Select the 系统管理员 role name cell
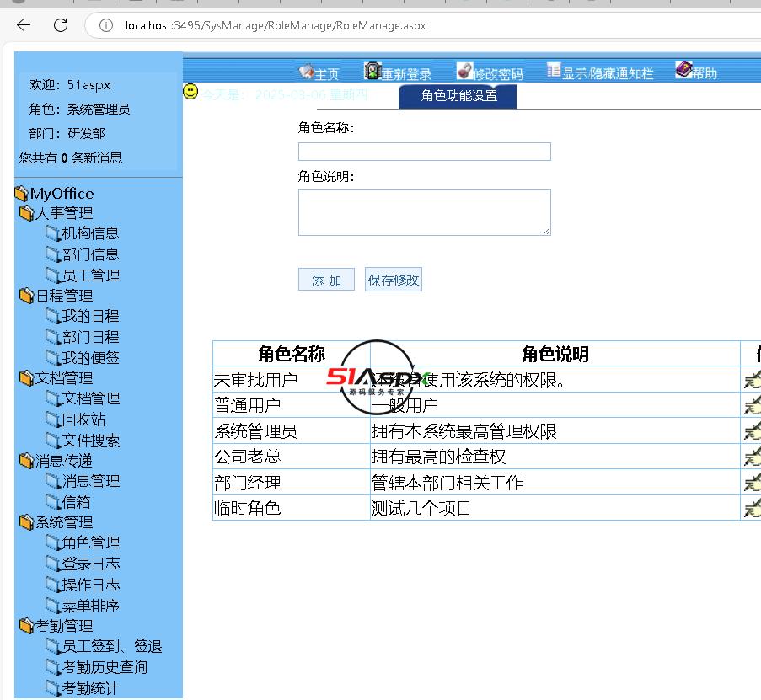The height and width of the screenshot is (700, 761). click(292, 430)
